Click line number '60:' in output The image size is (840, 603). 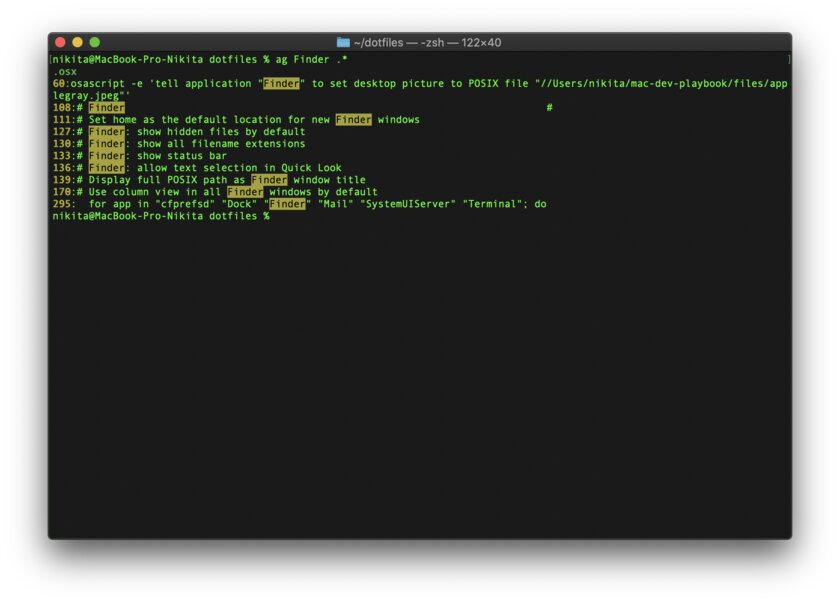coord(62,84)
